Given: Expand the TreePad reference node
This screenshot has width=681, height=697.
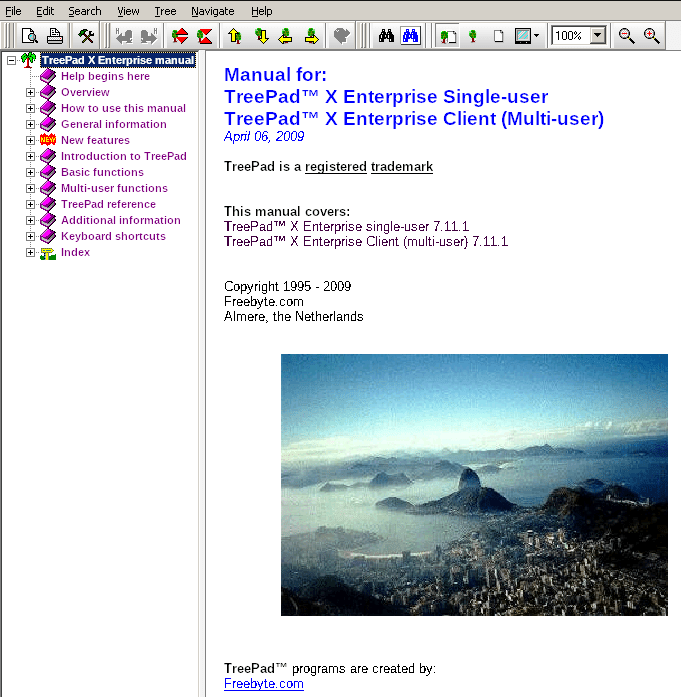Looking at the screenshot, I should 30,204.
